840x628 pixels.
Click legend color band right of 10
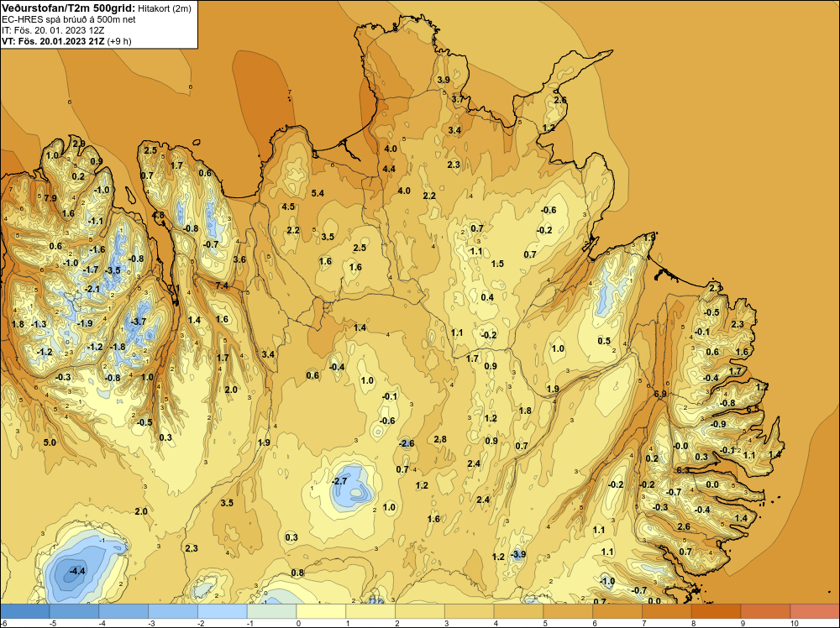(816, 611)
